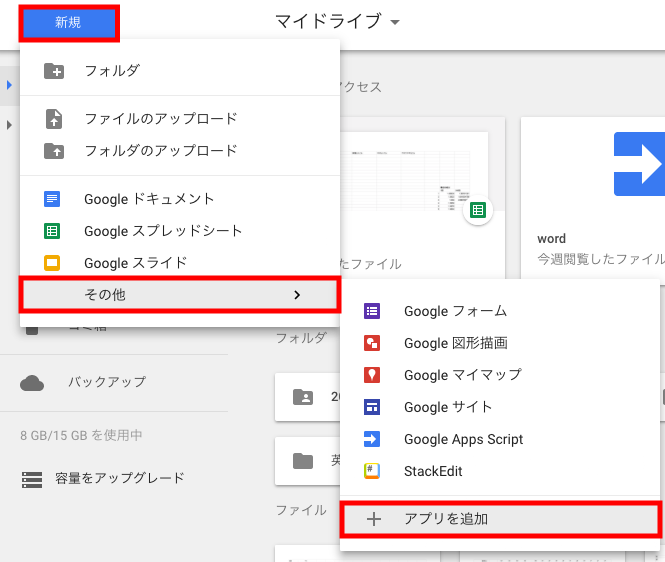Click the storage upgrade icon

(32, 480)
